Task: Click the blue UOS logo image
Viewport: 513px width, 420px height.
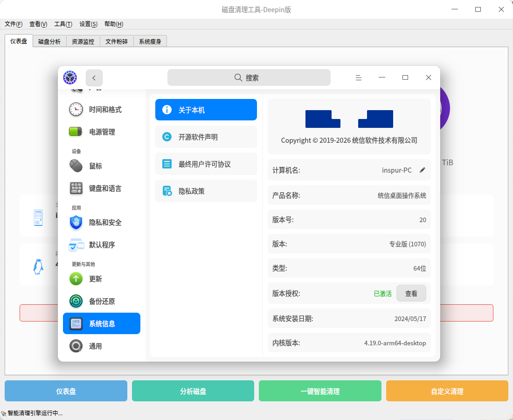Action: coord(349,119)
